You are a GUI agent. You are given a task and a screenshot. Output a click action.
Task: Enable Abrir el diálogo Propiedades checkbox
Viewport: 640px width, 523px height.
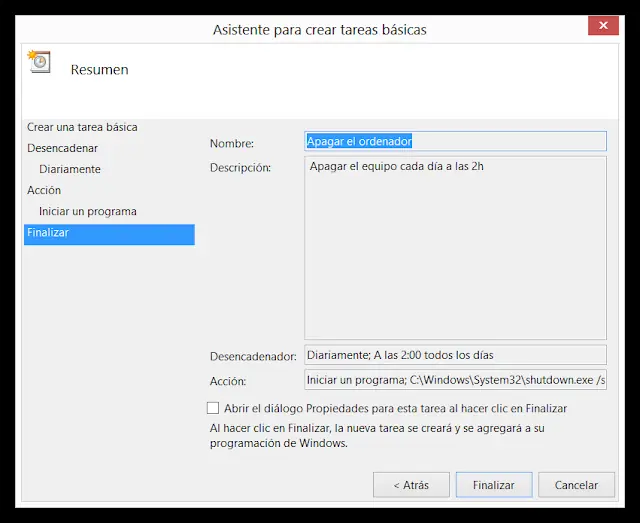(213, 408)
